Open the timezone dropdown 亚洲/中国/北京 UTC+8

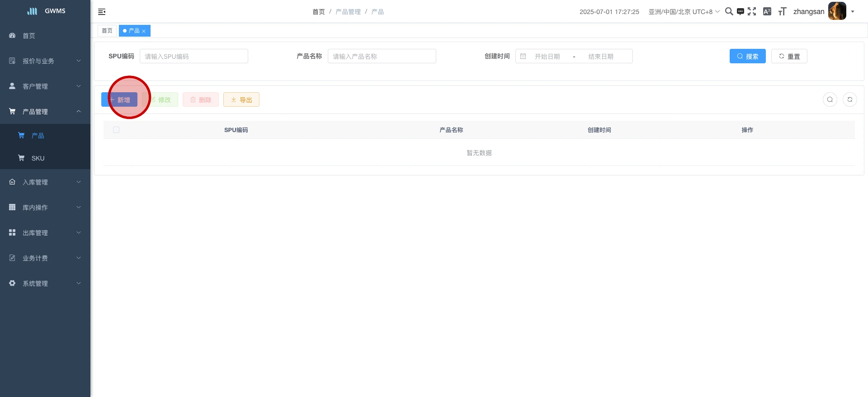pyautogui.click(x=684, y=12)
